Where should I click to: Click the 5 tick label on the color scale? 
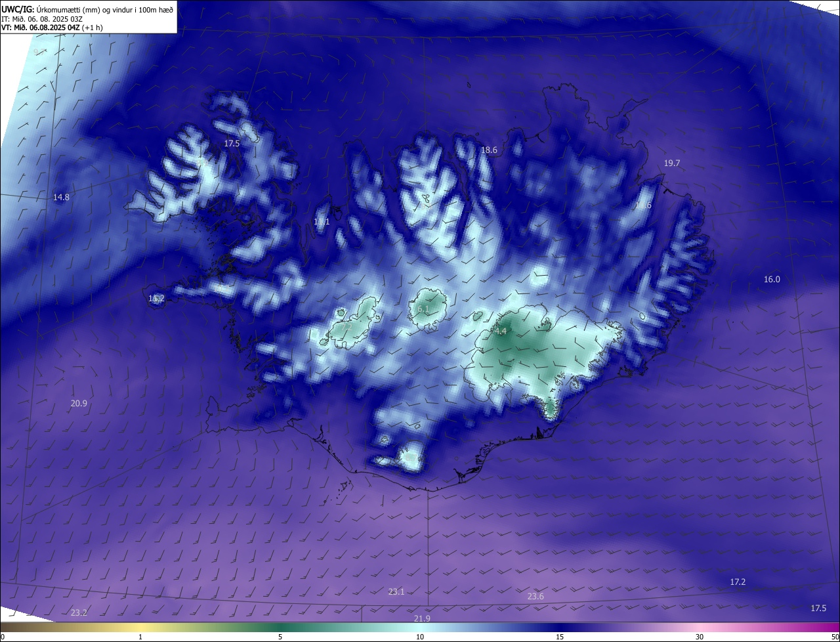point(280,637)
